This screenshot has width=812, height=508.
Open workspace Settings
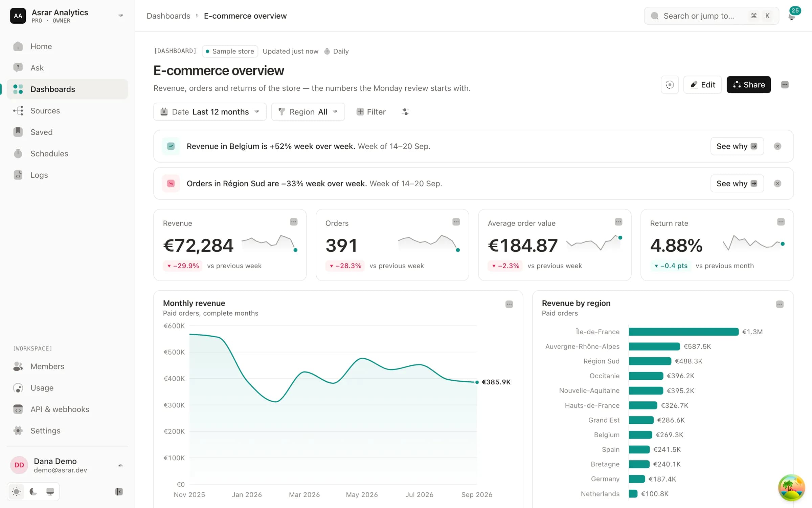tap(67, 431)
